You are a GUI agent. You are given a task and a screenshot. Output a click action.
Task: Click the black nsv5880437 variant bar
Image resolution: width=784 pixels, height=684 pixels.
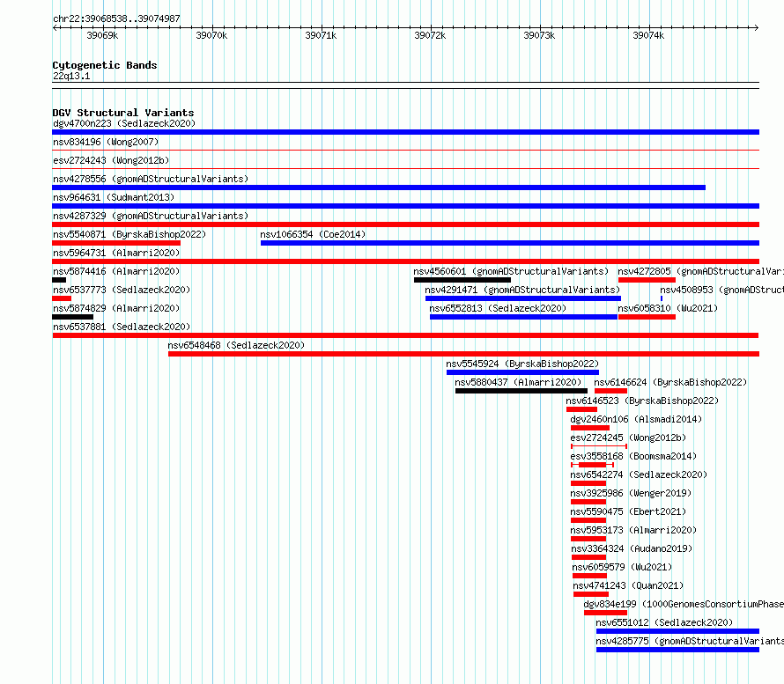pyautogui.click(x=521, y=391)
